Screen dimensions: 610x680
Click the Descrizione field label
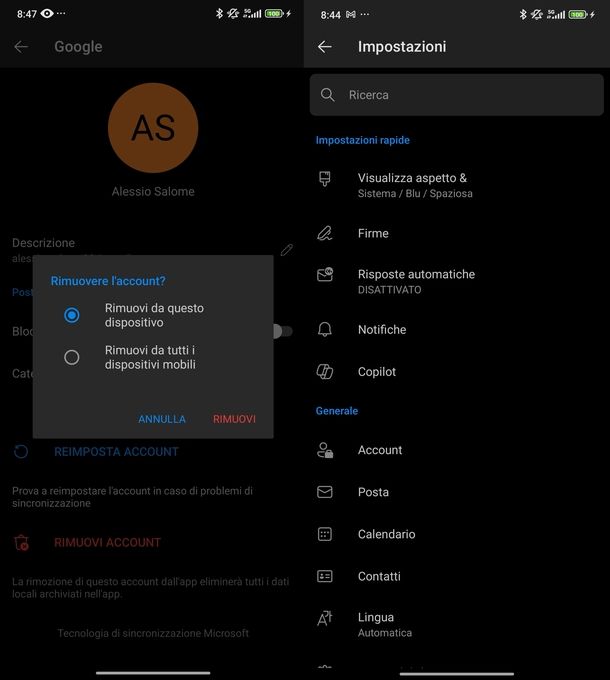click(43, 243)
